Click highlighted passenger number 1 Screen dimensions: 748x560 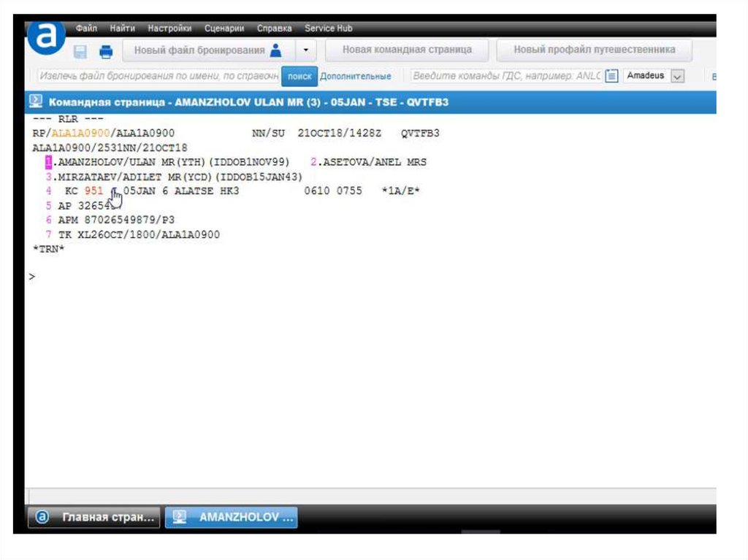[48, 162]
